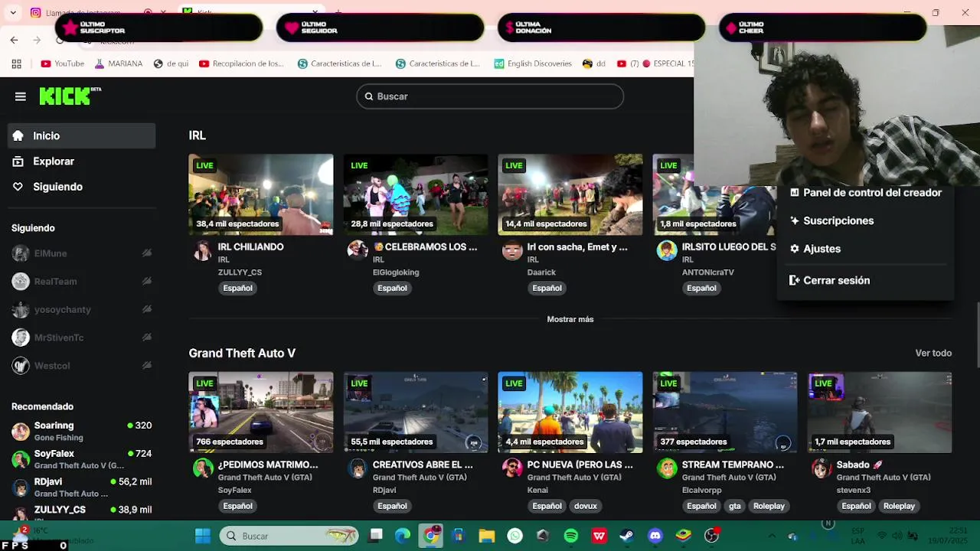Open the 28,8 mil espectadores stream thumbnail
The height and width of the screenshot is (551, 980).
pyautogui.click(x=416, y=194)
